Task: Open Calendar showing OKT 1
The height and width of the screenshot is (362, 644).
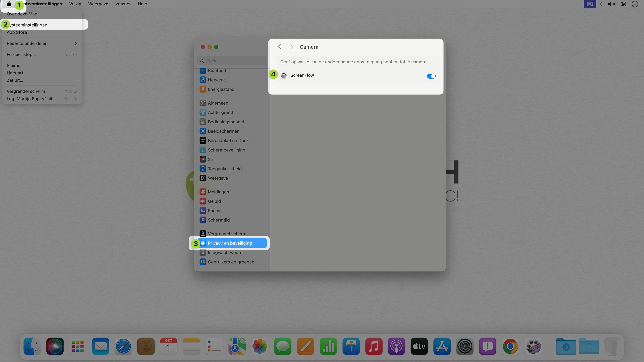Action: point(169,347)
